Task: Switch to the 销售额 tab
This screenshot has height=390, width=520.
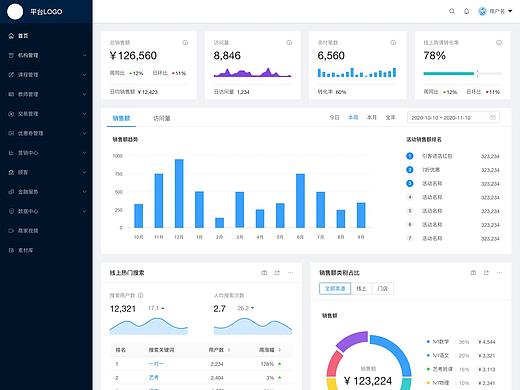Action: [x=121, y=118]
